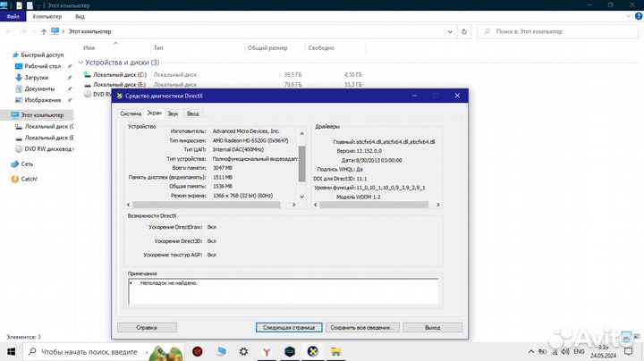
Task: Switch to the Система tab in DirectX
Action: coord(131,113)
